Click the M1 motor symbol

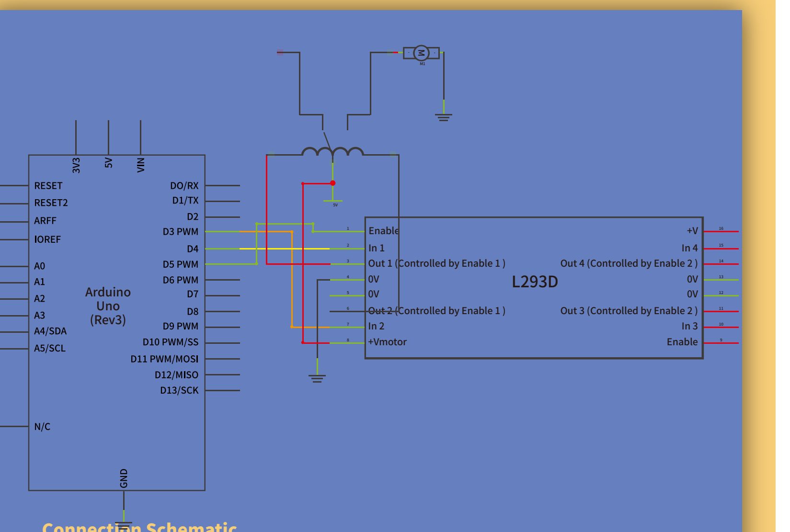[x=421, y=53]
